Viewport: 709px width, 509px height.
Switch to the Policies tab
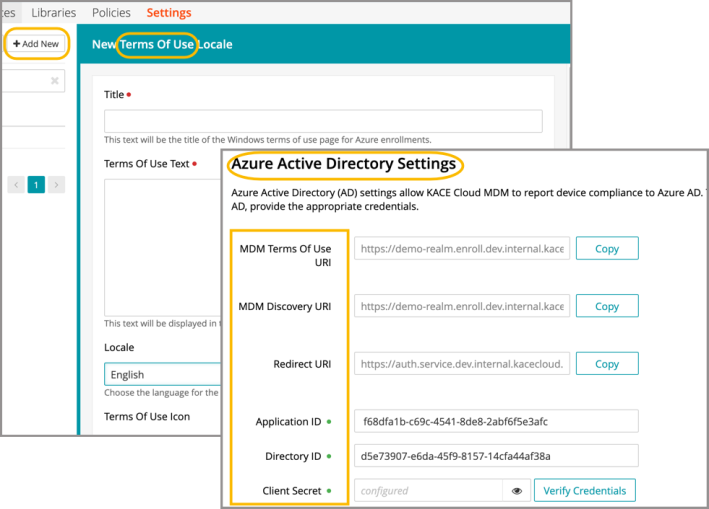[x=111, y=13]
